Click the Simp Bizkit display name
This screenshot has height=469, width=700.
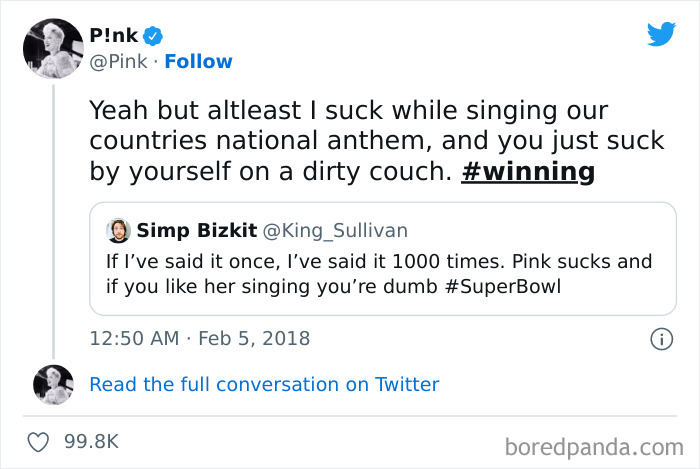[195, 231]
